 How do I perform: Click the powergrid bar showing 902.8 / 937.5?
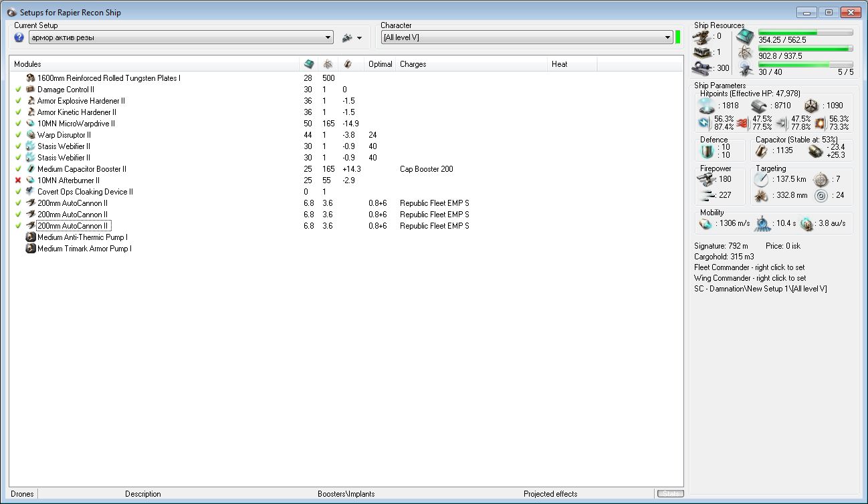point(805,49)
